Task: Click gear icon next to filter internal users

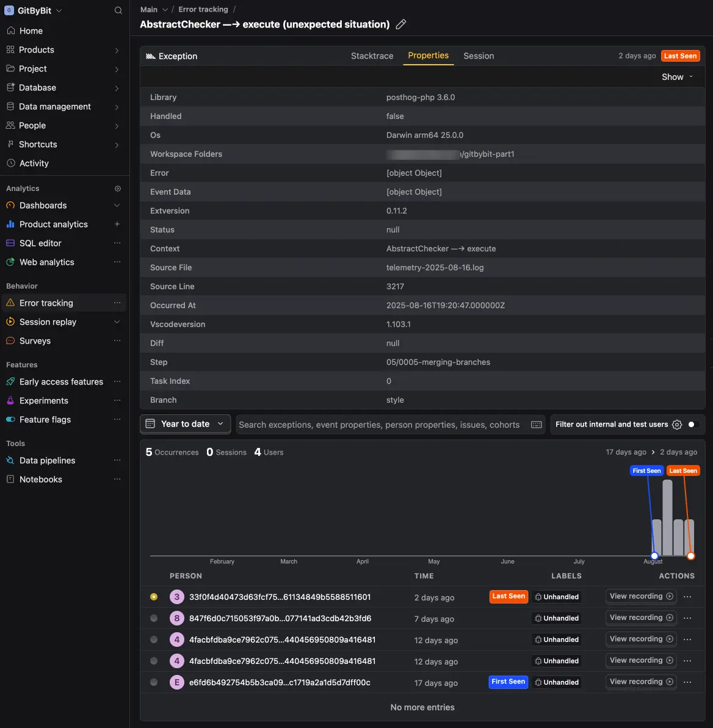Action: [677, 424]
